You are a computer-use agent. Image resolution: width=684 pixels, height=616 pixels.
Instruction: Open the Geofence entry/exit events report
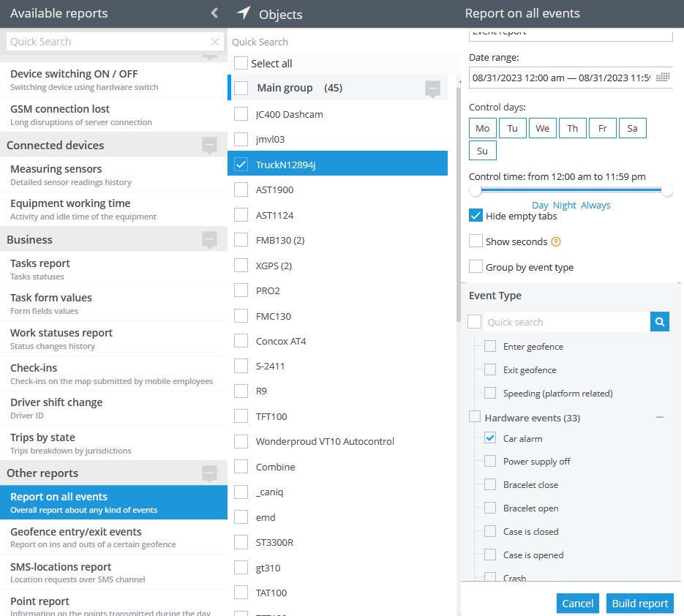pyautogui.click(x=114, y=538)
